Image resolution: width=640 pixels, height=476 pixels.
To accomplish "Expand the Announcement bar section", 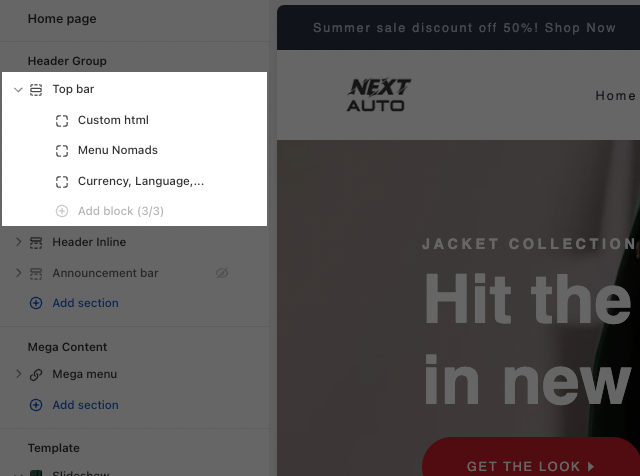I will [x=18, y=273].
